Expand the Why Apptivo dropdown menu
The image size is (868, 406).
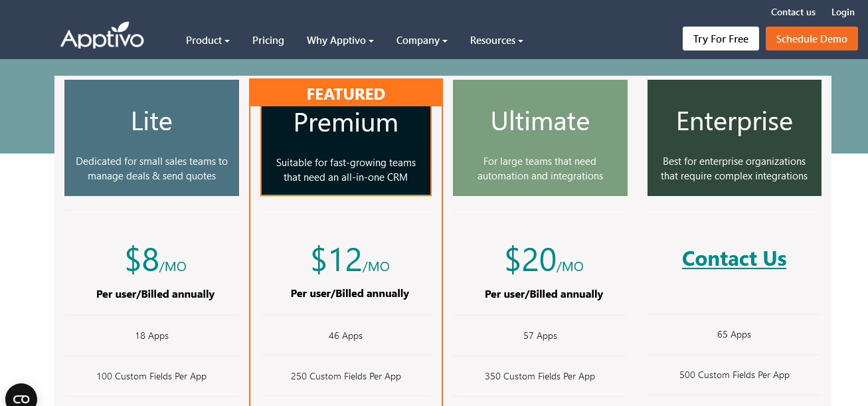coord(340,41)
